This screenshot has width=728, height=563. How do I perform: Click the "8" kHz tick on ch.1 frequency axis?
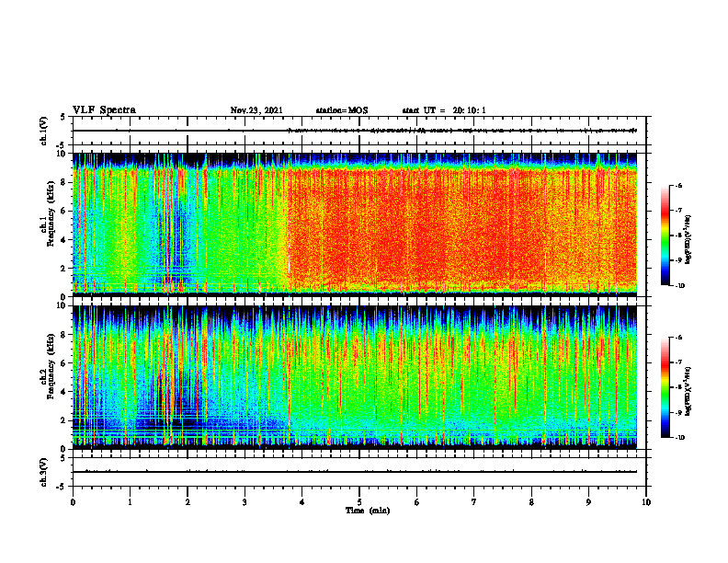point(63,182)
